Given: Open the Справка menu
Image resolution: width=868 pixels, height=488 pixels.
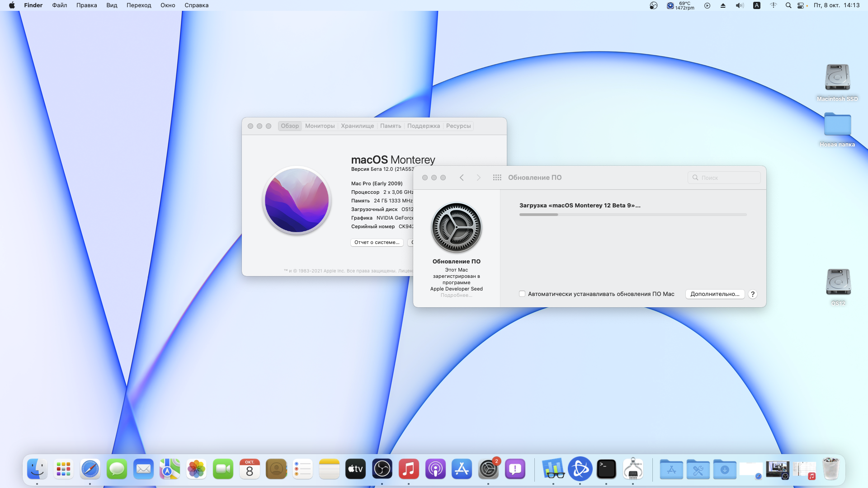Looking at the screenshot, I should [196, 5].
